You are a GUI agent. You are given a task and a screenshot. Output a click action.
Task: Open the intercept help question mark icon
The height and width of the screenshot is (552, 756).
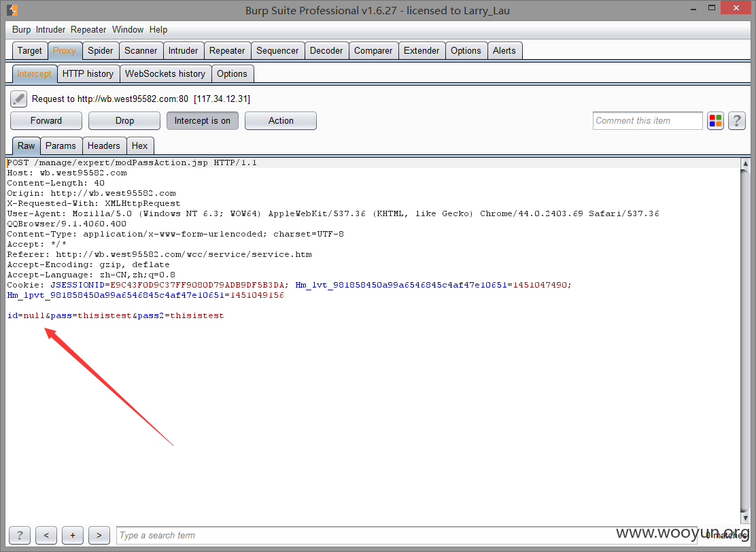pyautogui.click(x=737, y=120)
